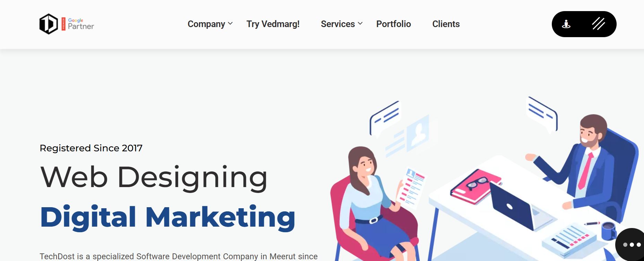Click the Digital Marketing headline
The width and height of the screenshot is (644, 261).
(168, 217)
